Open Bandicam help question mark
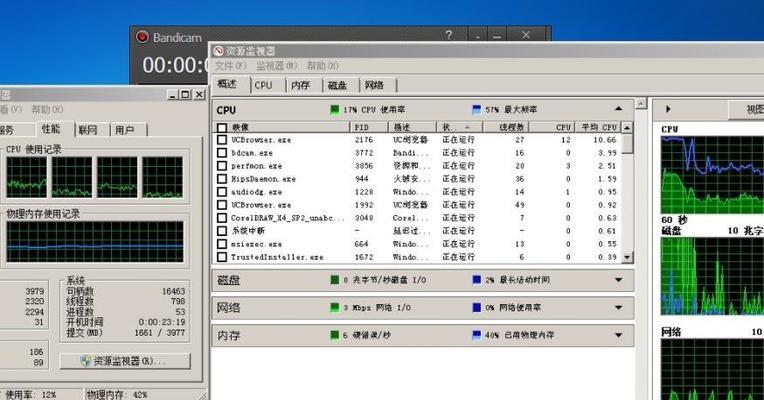 [x=449, y=35]
